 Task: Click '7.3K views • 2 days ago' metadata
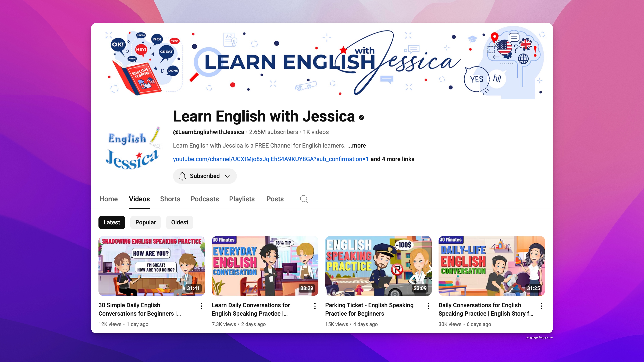(x=239, y=324)
